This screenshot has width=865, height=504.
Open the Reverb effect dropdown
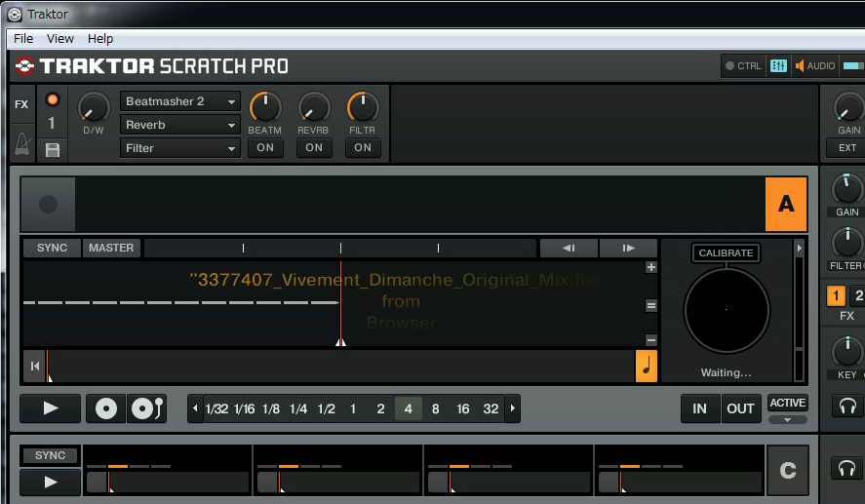click(180, 125)
